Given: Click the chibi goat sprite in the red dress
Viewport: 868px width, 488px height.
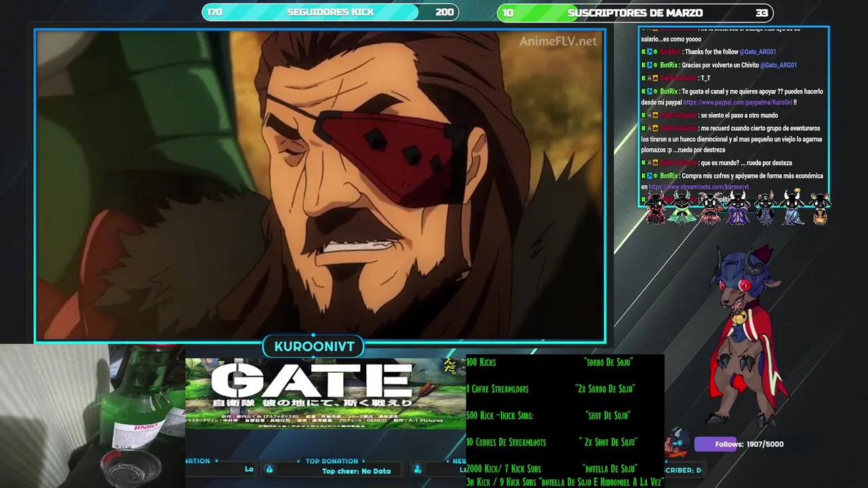Looking at the screenshot, I should click(656, 207).
